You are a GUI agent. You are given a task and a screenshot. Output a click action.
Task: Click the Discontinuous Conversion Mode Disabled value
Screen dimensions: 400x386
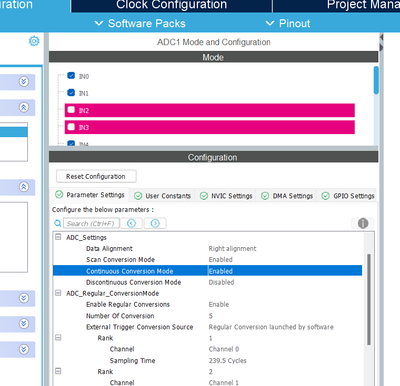(221, 282)
